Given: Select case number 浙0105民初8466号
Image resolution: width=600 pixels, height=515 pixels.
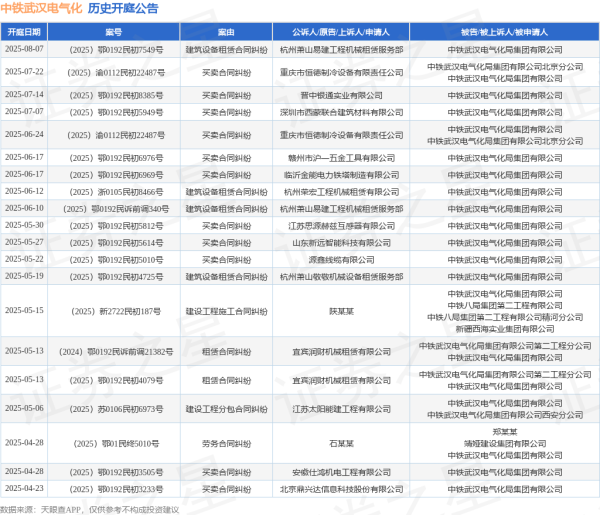Looking at the screenshot, I should pos(116,192).
